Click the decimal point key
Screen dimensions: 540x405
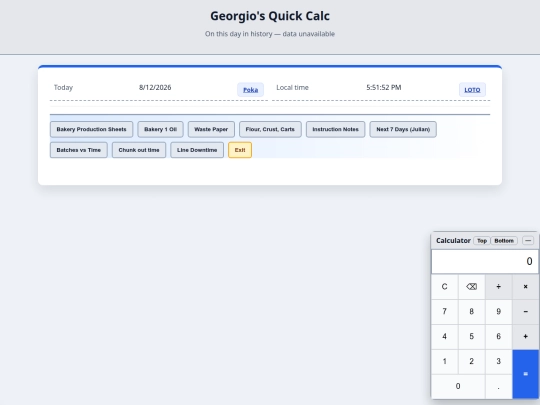tap(498, 386)
